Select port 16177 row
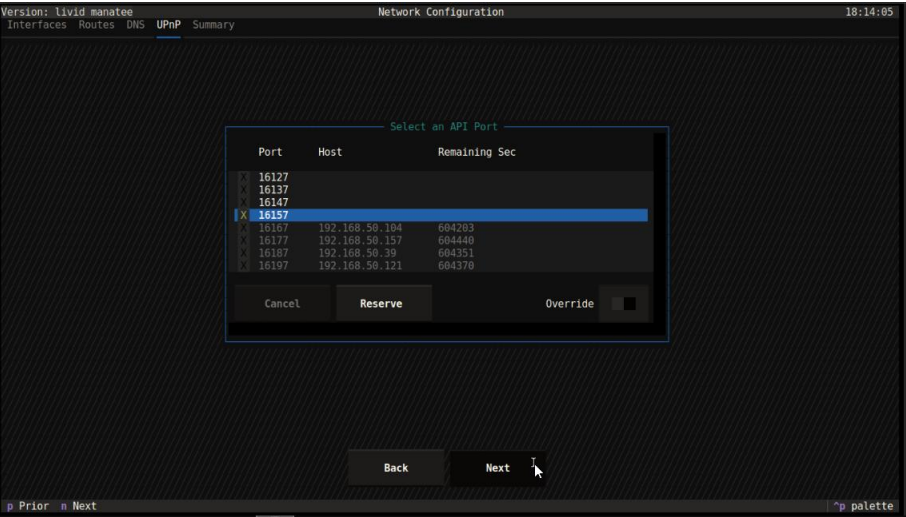906x517 pixels. (x=441, y=240)
